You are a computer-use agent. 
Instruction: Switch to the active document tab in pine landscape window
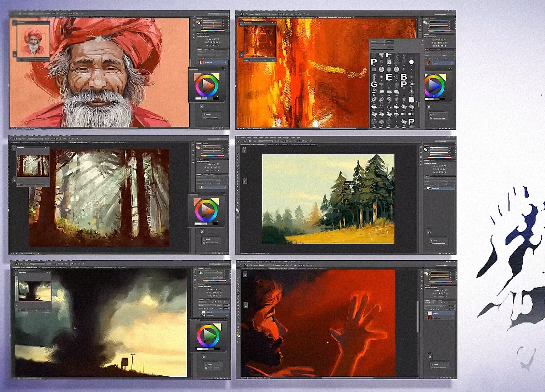[x=254, y=144]
